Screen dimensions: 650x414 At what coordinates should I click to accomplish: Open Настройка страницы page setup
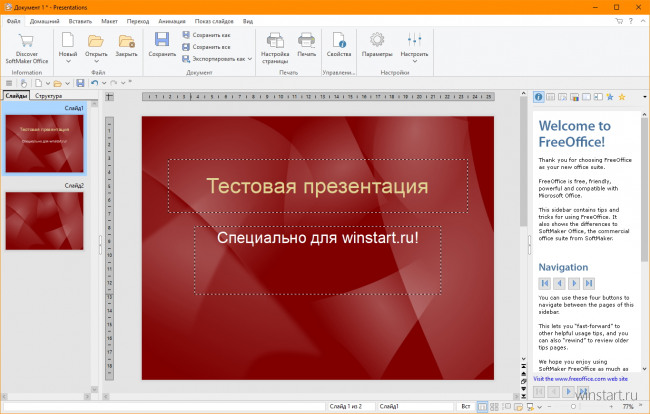(x=275, y=48)
